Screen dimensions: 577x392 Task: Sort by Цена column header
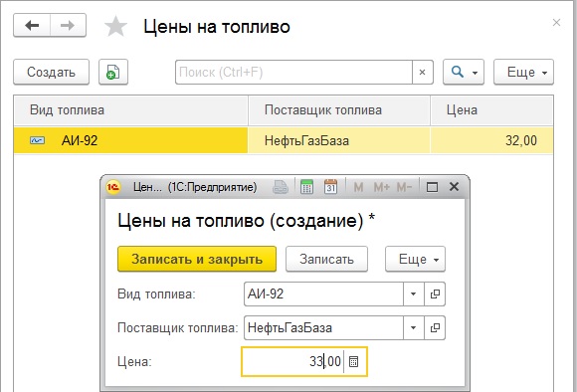tap(491, 110)
